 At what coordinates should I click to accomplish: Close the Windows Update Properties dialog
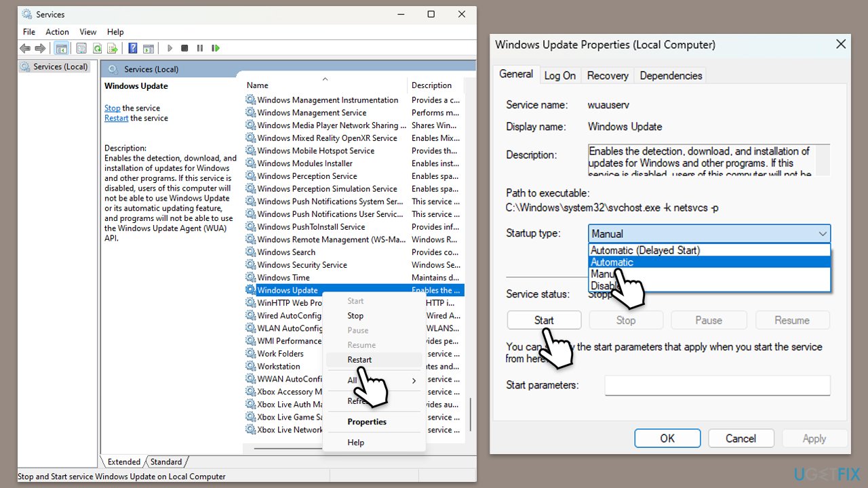[x=841, y=45]
